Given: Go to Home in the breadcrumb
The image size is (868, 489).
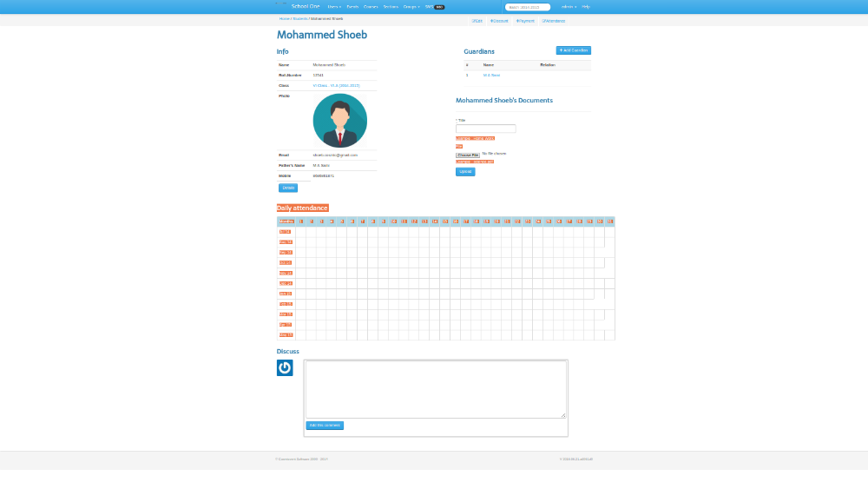Looking at the screenshot, I should tap(284, 19).
